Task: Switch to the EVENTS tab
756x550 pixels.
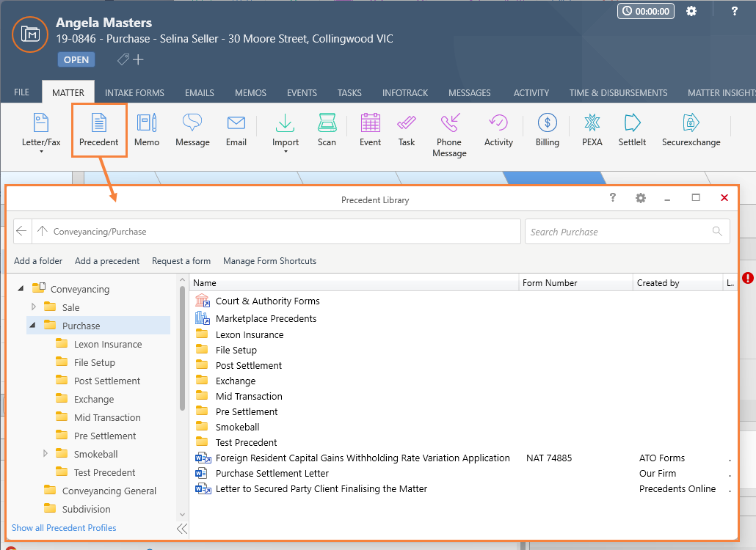Action: click(x=302, y=93)
